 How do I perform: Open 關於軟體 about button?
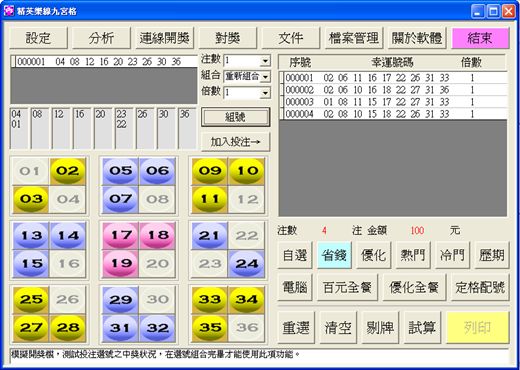[417, 38]
